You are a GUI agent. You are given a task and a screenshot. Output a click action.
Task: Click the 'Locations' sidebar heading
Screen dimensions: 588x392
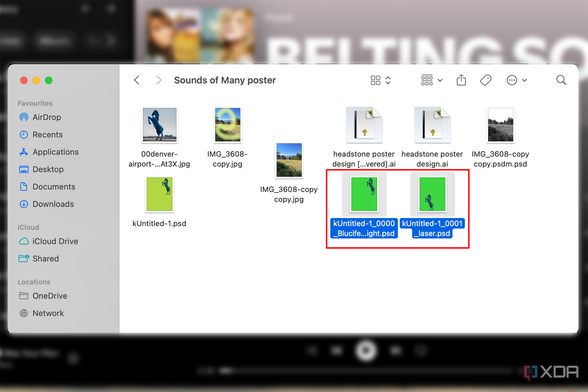(x=34, y=282)
